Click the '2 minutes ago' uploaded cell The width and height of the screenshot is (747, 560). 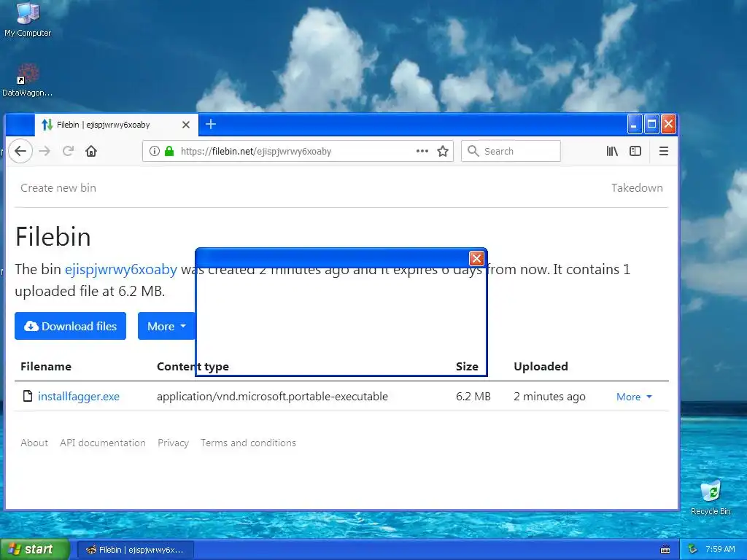[549, 396]
